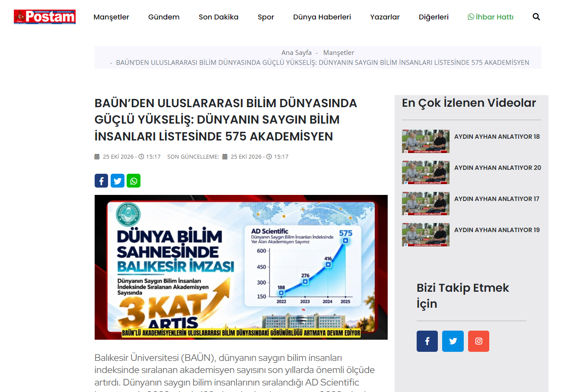The height and width of the screenshot is (392, 577).
Task: Open Twitter profile in Bizi Takip Etmek section
Action: point(453,341)
